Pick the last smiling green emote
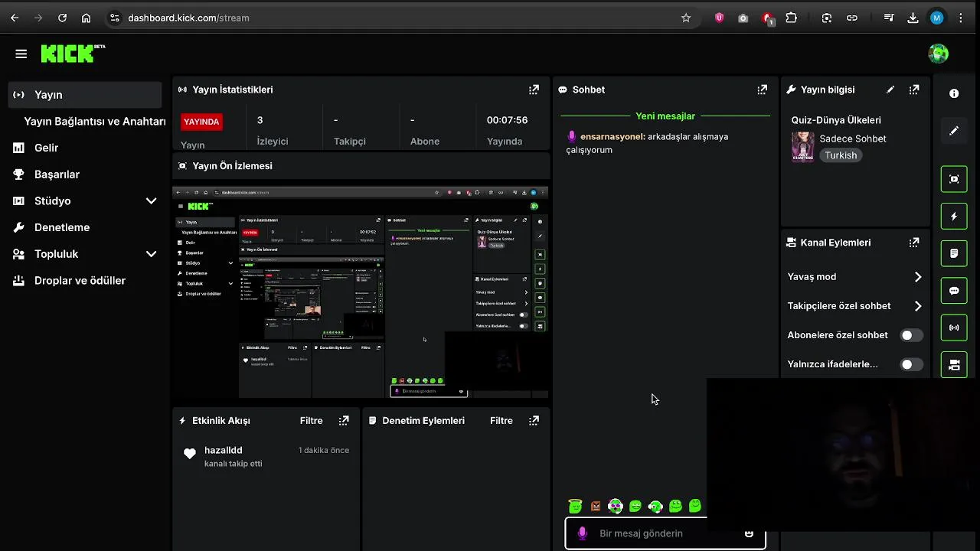The image size is (980, 551). click(x=695, y=506)
